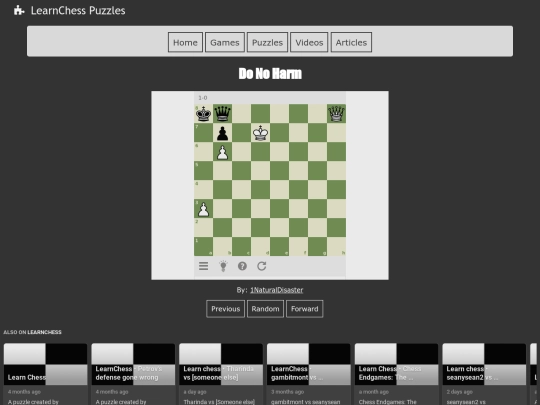Click the lightbulb hint icon
Image resolution: width=540 pixels, height=405 pixels.
pyautogui.click(x=223, y=266)
